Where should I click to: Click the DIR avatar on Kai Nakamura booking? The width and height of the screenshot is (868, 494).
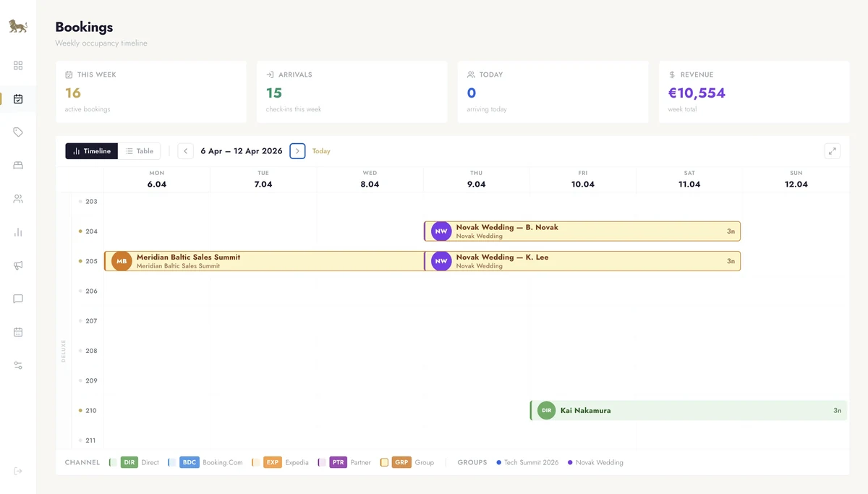547,410
